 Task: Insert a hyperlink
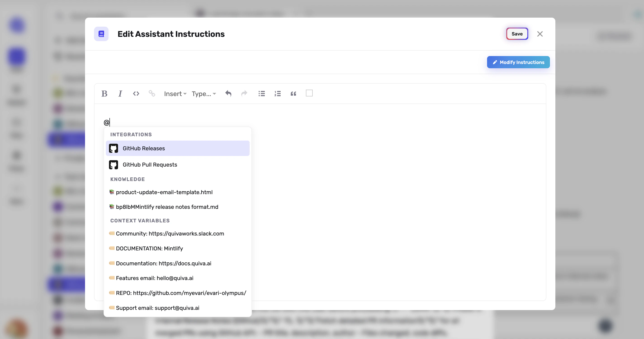coord(152,93)
